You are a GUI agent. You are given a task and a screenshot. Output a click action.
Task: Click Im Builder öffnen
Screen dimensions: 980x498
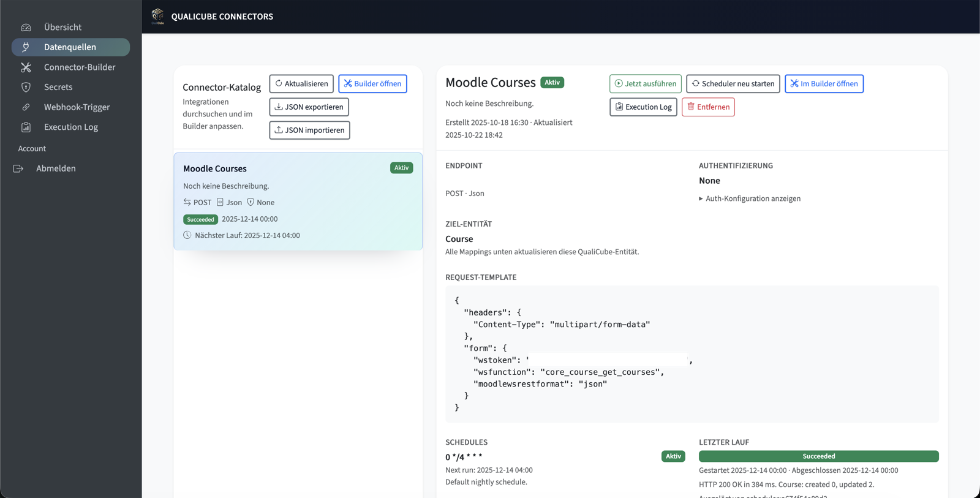click(x=824, y=84)
